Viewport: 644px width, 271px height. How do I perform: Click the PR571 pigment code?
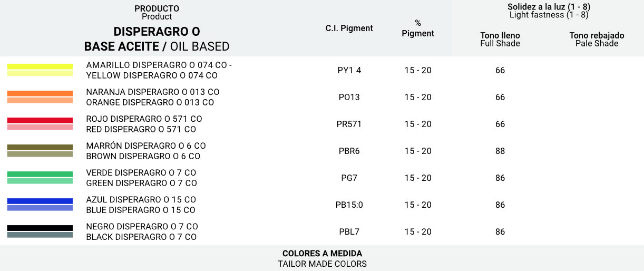(x=349, y=124)
